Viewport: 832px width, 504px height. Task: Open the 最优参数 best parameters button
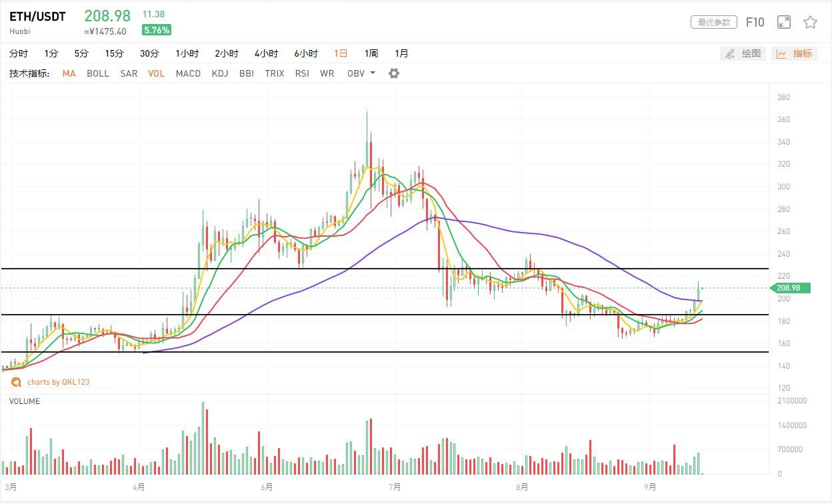714,23
